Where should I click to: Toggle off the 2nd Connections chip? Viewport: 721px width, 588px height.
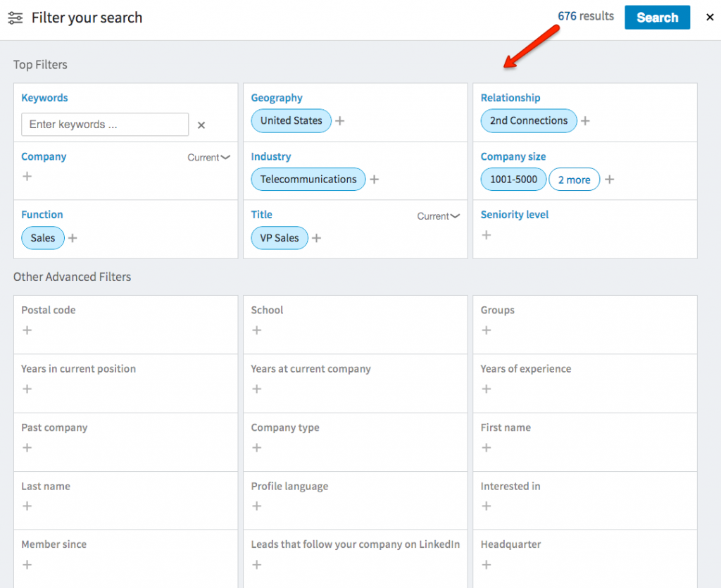pos(528,120)
